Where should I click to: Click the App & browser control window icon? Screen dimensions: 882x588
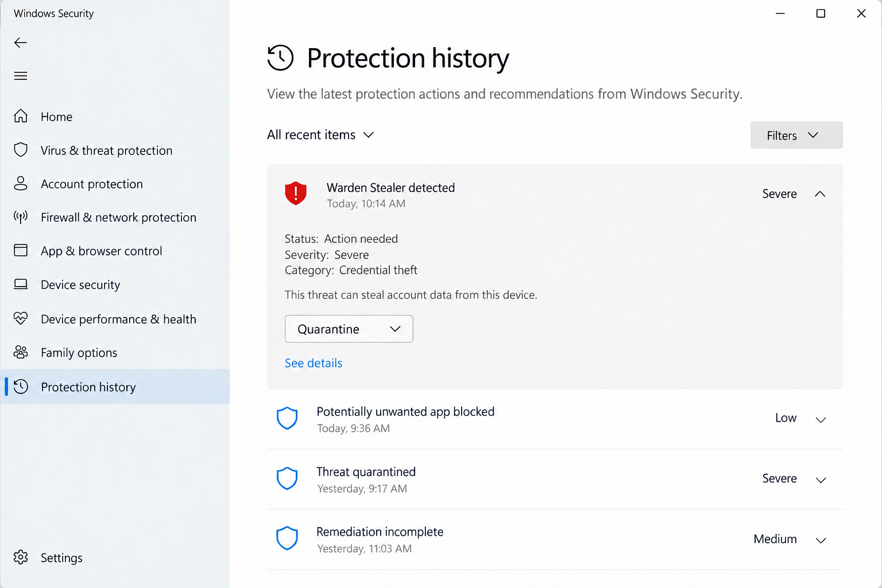21,250
